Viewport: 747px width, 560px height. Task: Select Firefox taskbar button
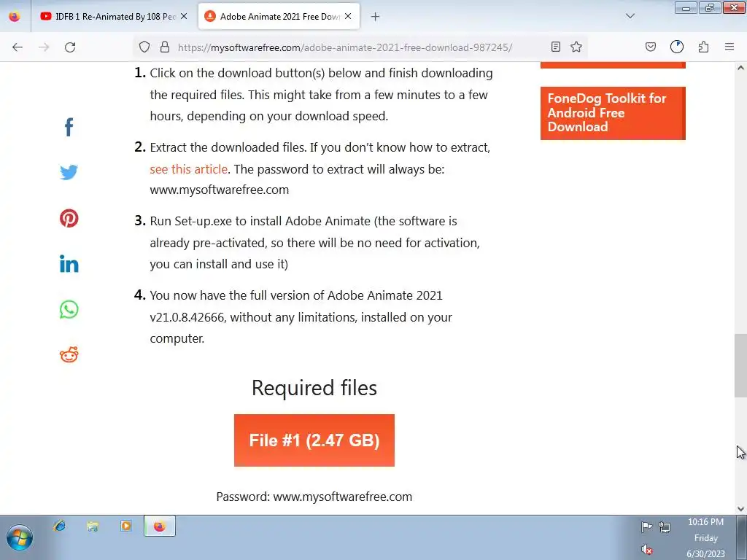(160, 526)
